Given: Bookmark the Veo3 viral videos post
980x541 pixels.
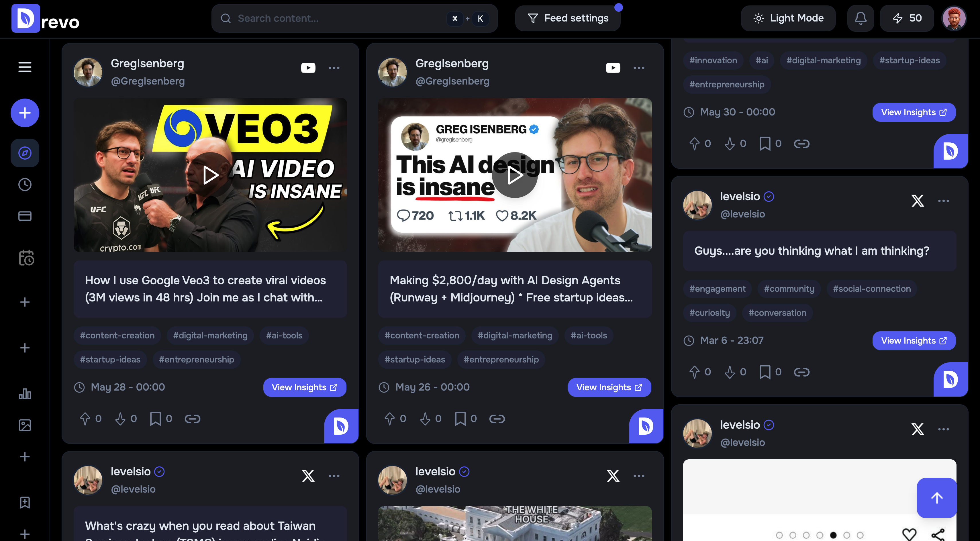Looking at the screenshot, I should 155,418.
